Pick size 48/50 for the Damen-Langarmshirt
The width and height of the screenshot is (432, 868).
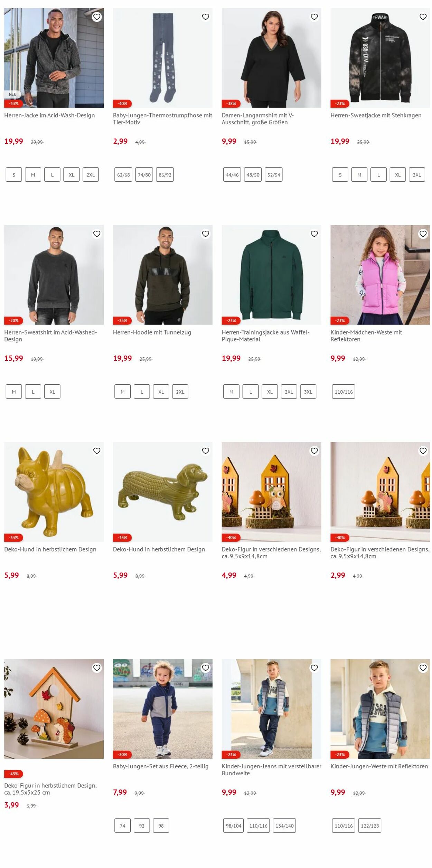click(x=253, y=175)
